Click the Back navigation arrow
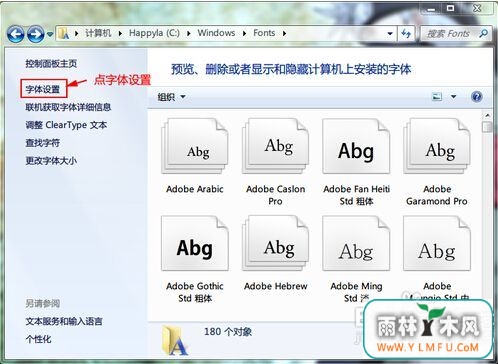The image size is (498, 364). [x=16, y=34]
